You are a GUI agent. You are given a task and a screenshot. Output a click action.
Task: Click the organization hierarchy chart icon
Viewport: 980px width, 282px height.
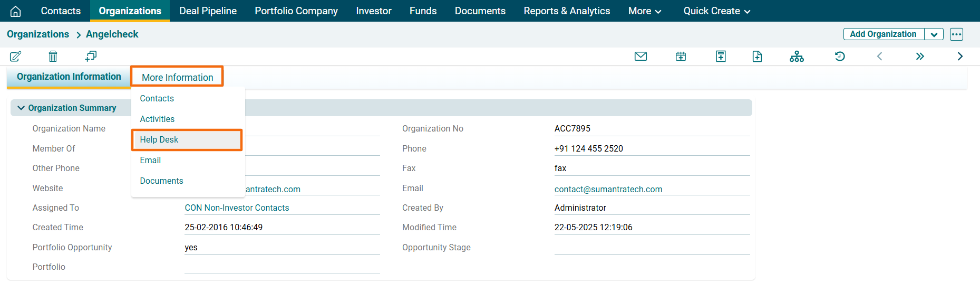[797, 57]
